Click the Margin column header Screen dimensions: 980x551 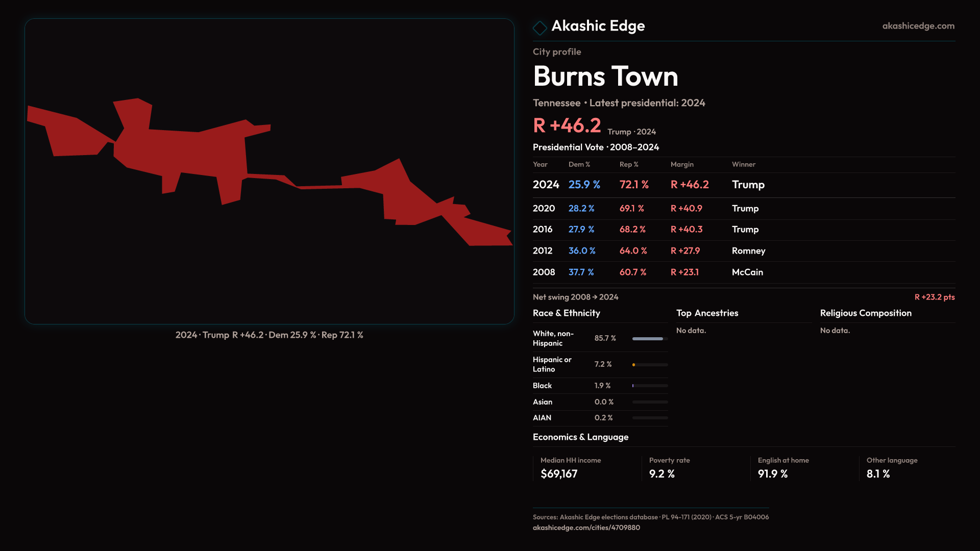point(682,164)
